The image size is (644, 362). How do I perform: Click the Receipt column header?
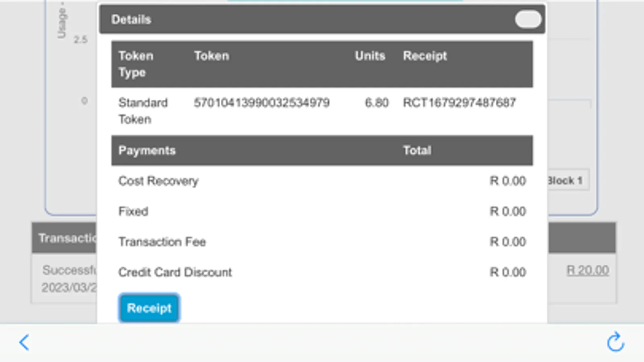[x=425, y=56]
